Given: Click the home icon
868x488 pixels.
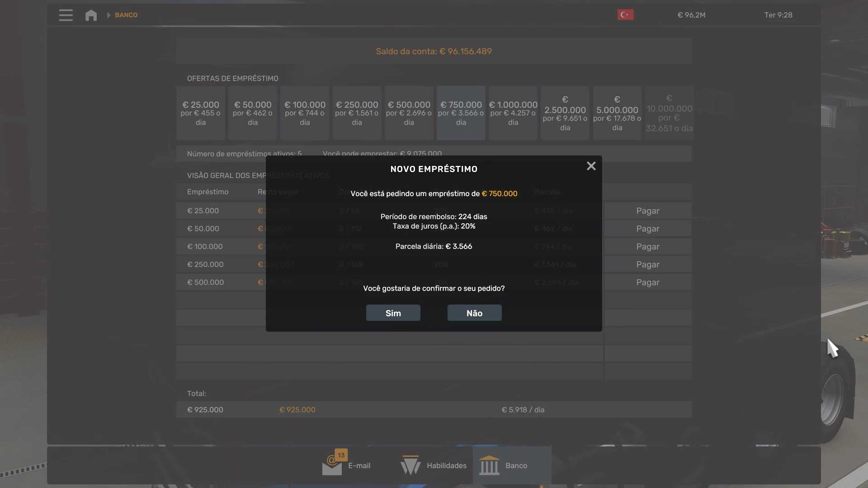Looking at the screenshot, I should (91, 15).
